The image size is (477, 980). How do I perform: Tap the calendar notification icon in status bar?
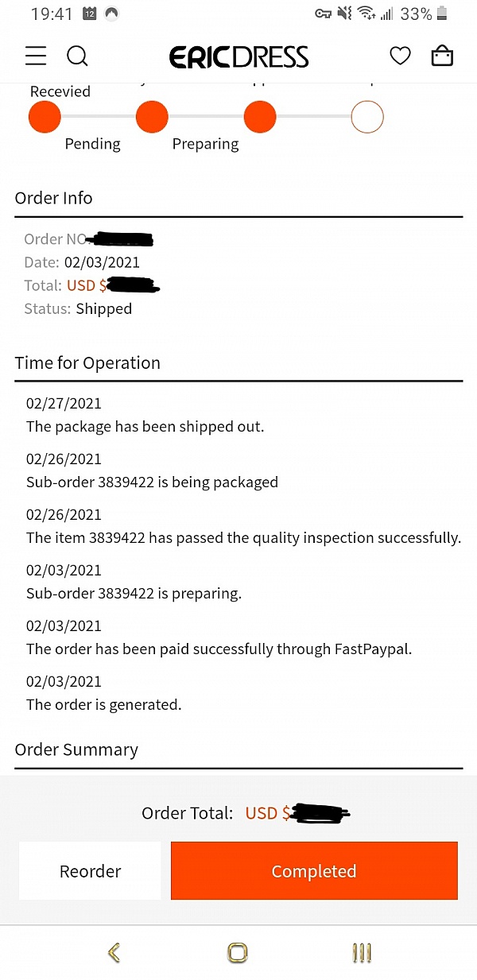tap(90, 14)
